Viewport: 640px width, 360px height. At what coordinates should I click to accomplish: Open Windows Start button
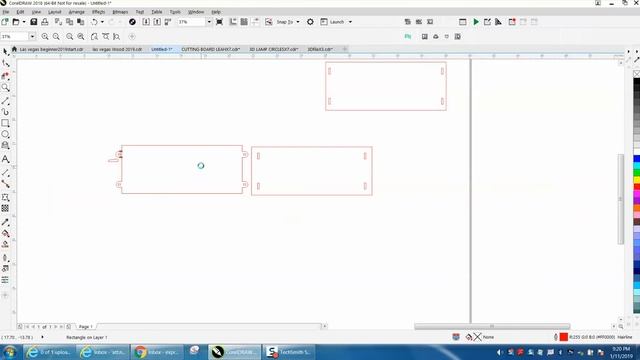tap(9, 352)
